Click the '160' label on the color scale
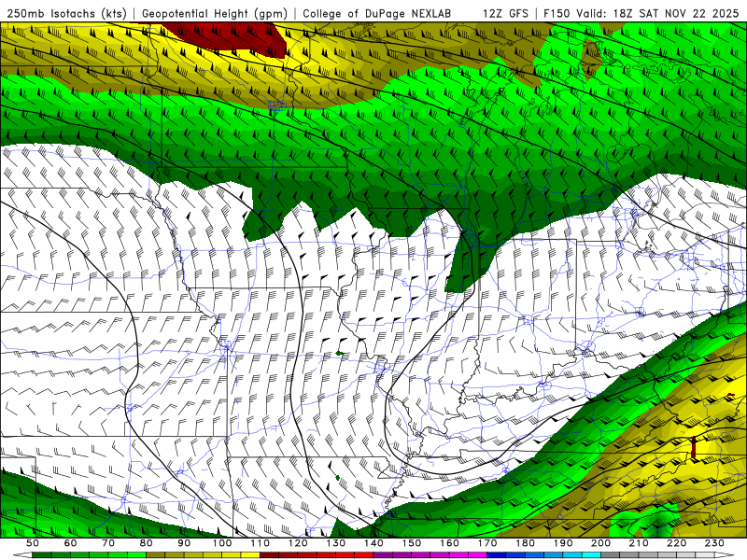 click(449, 543)
